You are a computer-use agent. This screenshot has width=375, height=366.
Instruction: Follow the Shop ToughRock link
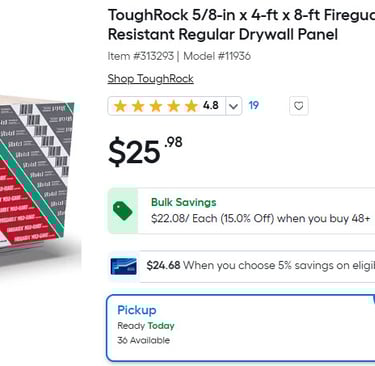pos(150,79)
